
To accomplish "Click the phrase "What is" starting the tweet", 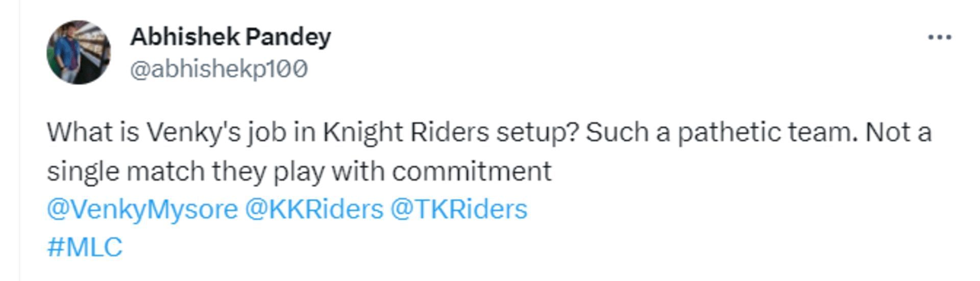I will coord(93,133).
